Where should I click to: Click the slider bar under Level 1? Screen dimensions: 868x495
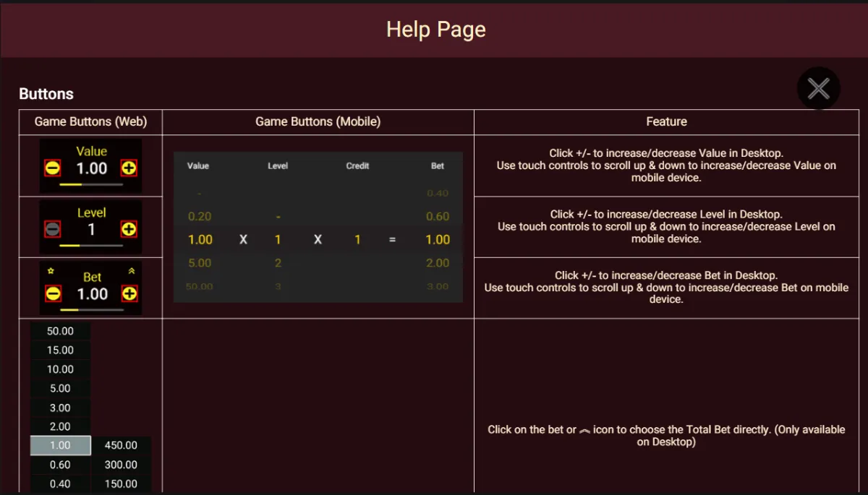pos(91,246)
